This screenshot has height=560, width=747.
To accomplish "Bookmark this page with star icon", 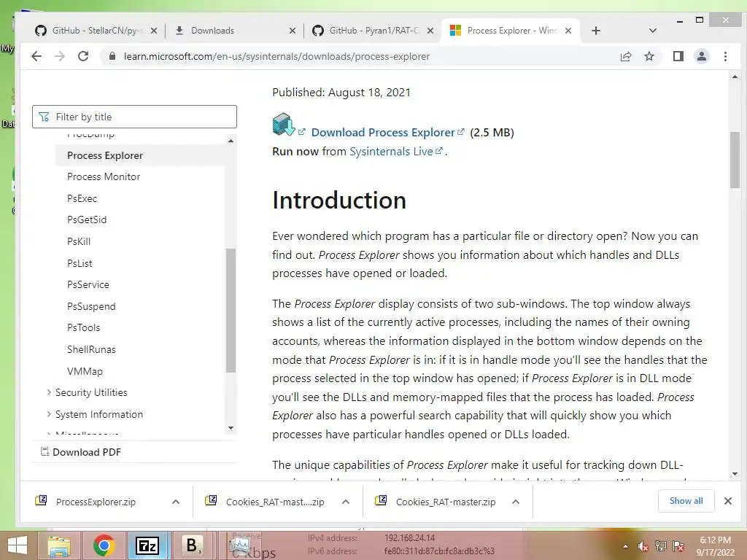I will [x=649, y=56].
